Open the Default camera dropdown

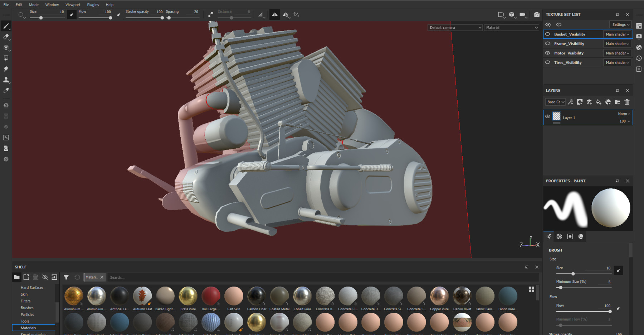pyautogui.click(x=455, y=28)
